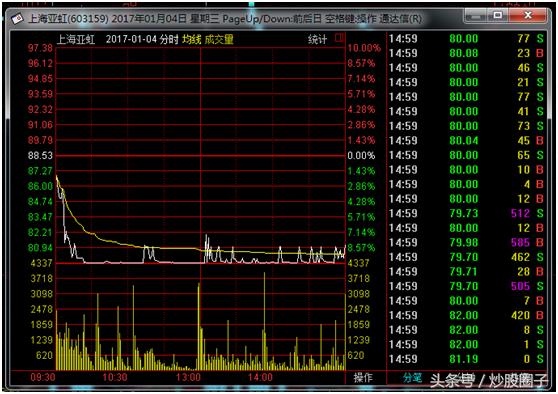Screen dimensions: 558x394
Task: Select trade row 80.00 with volume 65
Action: (466, 155)
